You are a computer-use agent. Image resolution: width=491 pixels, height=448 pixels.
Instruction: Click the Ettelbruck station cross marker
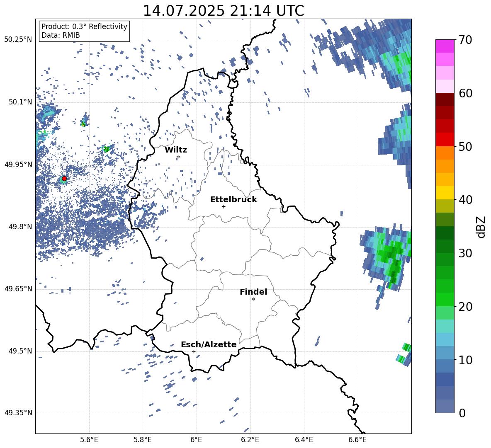[224, 206]
